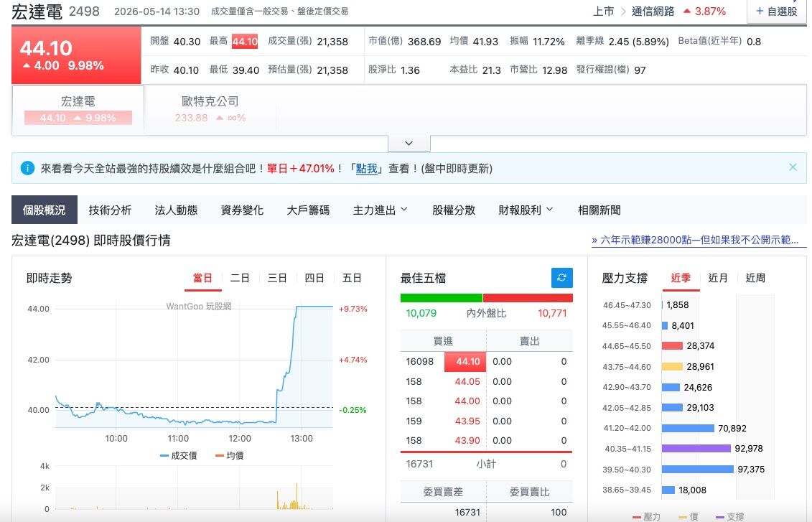Open the 股權分散 tab
This screenshot has height=522, width=812.
[x=454, y=210]
